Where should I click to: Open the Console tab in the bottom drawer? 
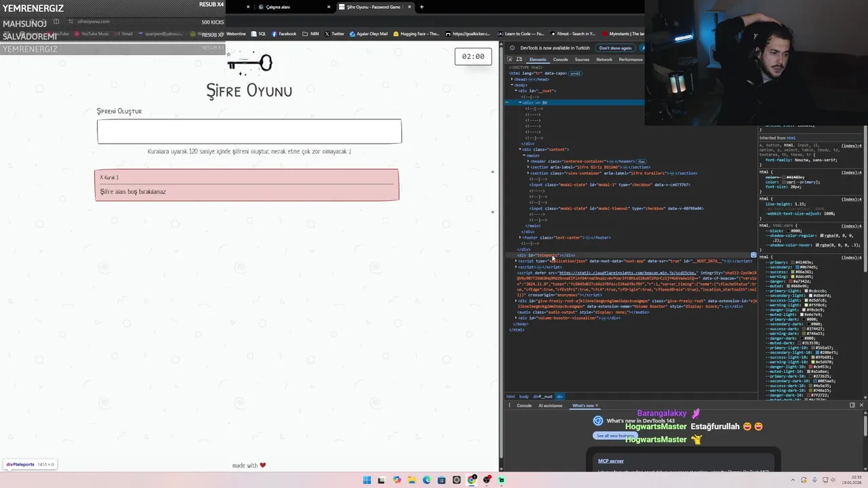524,405
